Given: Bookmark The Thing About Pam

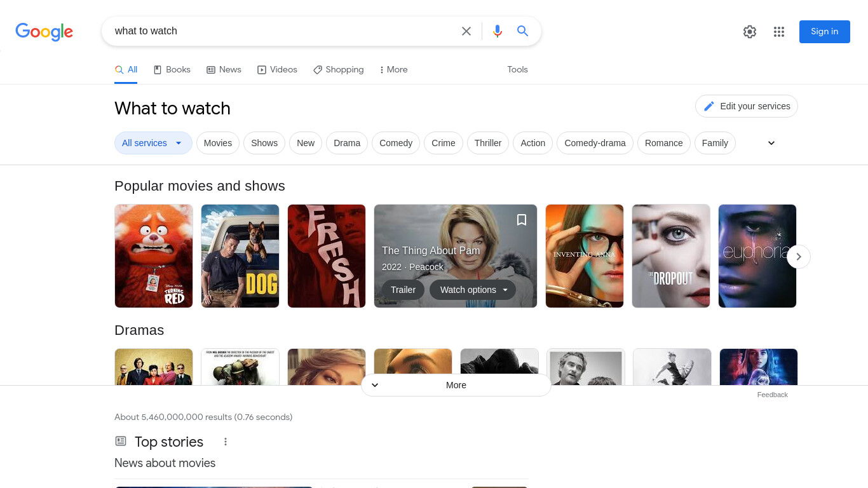Looking at the screenshot, I should [522, 220].
